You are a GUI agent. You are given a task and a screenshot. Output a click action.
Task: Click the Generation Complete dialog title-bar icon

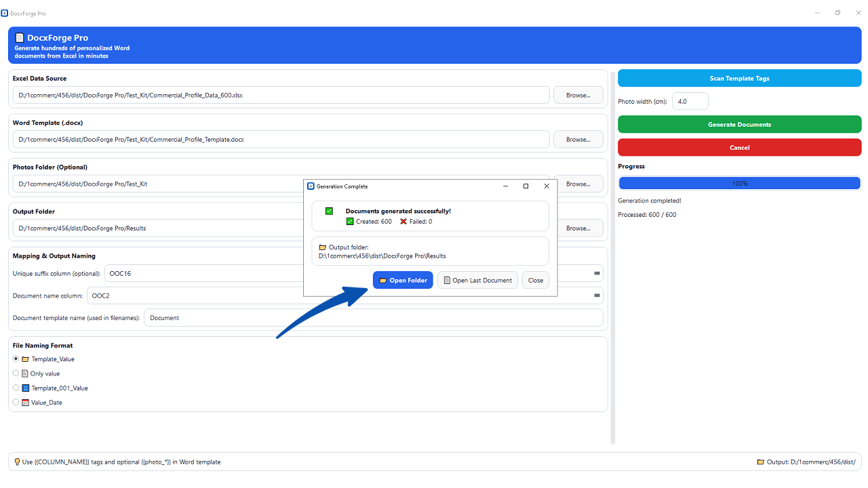311,186
